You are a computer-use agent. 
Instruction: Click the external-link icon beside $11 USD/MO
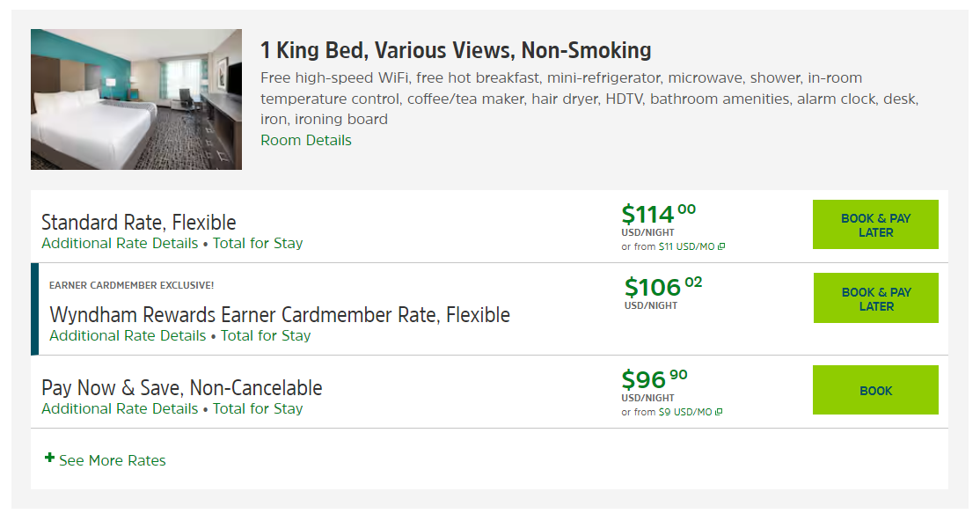point(721,247)
